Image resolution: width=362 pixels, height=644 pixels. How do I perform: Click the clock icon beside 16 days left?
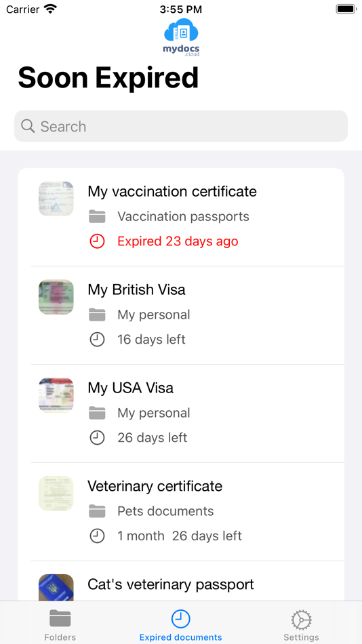tap(97, 339)
